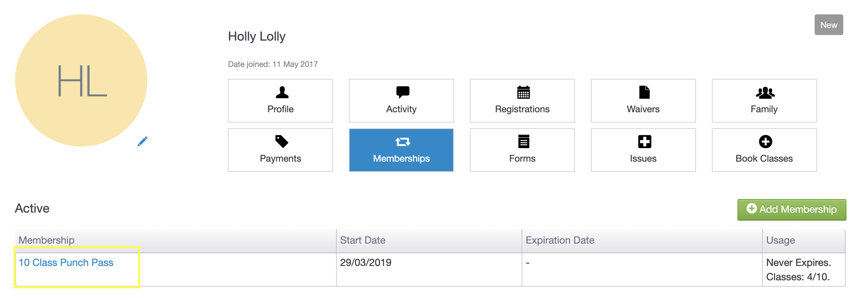
Task: Open the Registrations calendar icon
Action: (x=523, y=92)
